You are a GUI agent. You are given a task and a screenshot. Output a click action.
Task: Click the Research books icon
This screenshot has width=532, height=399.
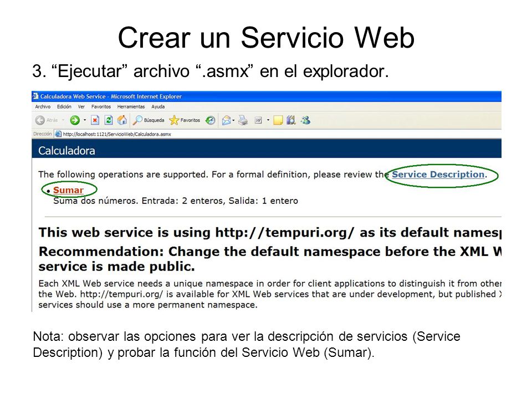(291, 120)
